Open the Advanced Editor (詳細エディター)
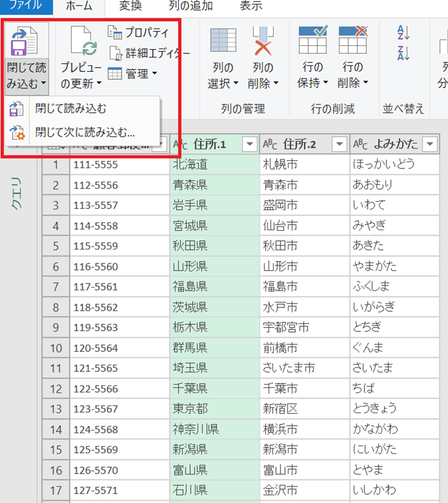The height and width of the screenshot is (503, 448). point(149,53)
